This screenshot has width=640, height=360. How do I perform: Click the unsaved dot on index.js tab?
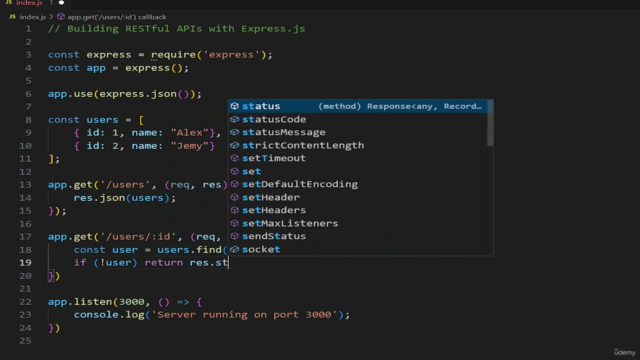pos(62,3)
